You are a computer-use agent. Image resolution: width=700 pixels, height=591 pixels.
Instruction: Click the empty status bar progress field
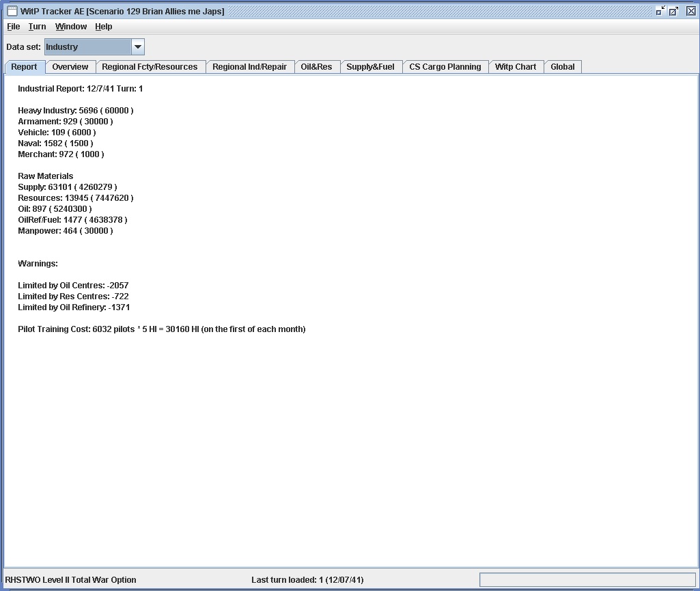tap(587, 580)
